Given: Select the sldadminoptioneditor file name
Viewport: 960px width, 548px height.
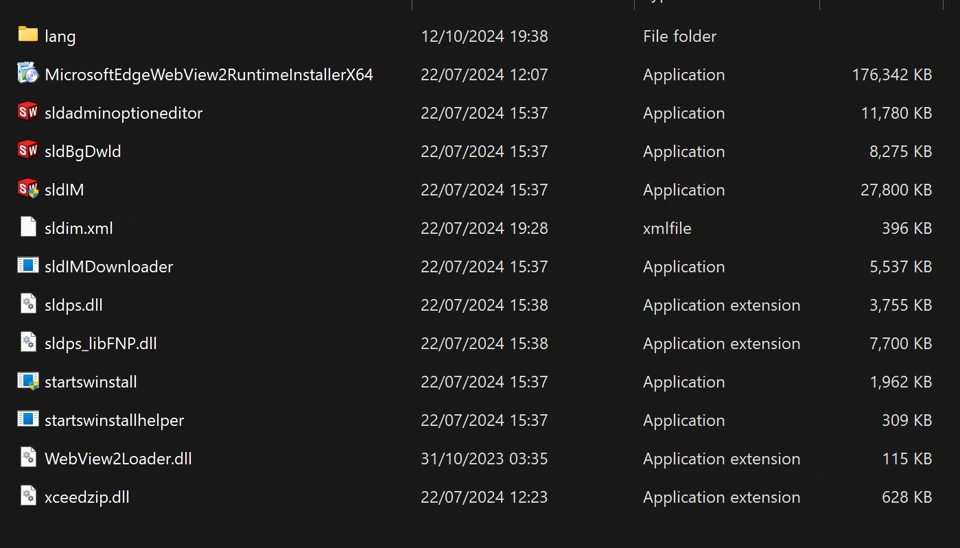Looking at the screenshot, I should pos(123,113).
